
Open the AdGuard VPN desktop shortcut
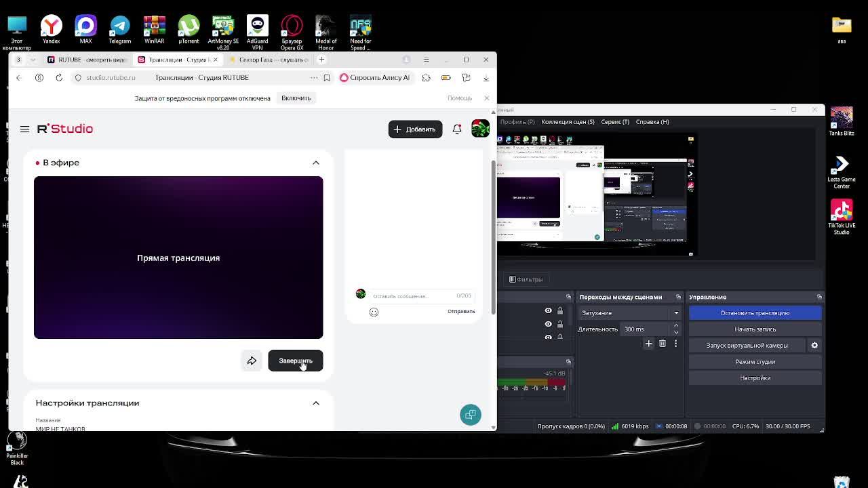257,33
